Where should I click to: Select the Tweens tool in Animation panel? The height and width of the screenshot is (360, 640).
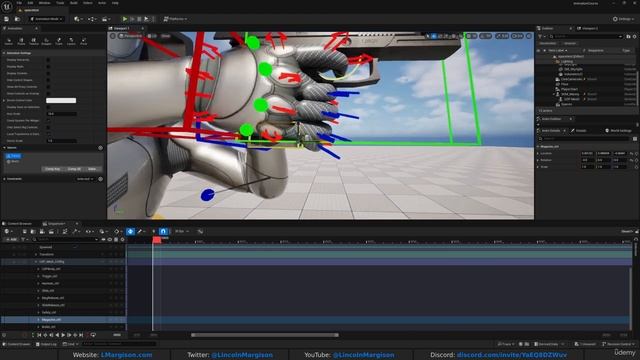(x=34, y=41)
